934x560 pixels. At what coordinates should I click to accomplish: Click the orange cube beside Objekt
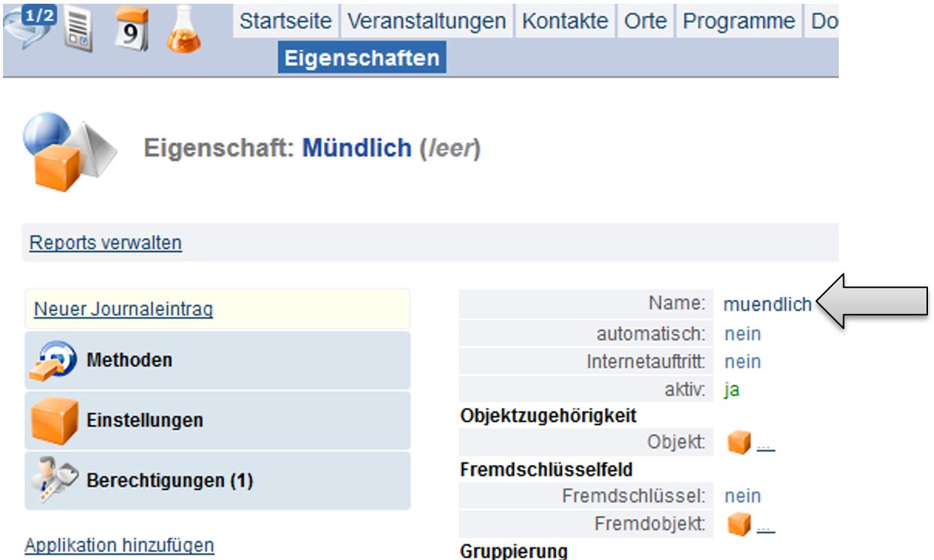(739, 444)
